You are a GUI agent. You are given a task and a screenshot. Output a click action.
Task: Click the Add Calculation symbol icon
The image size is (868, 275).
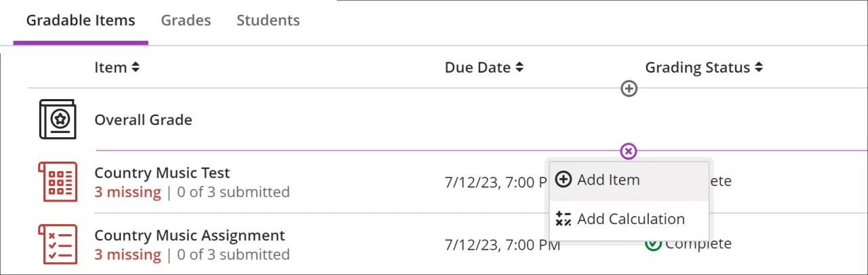click(563, 219)
